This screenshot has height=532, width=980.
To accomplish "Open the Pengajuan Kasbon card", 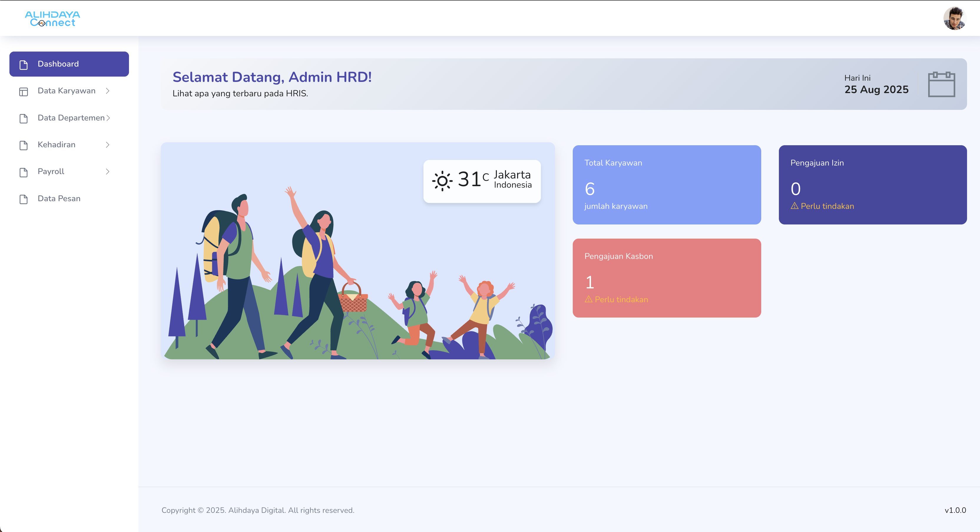I will (666, 278).
